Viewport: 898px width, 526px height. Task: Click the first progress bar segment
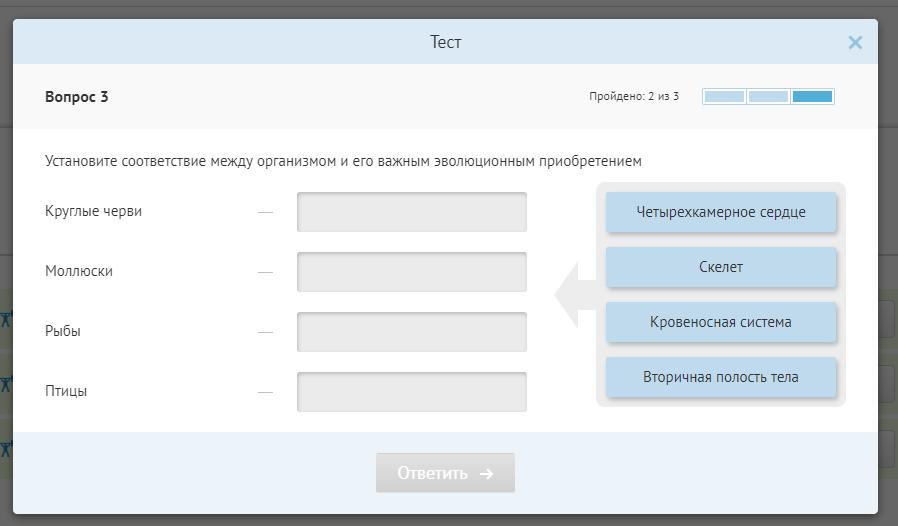coord(724,96)
